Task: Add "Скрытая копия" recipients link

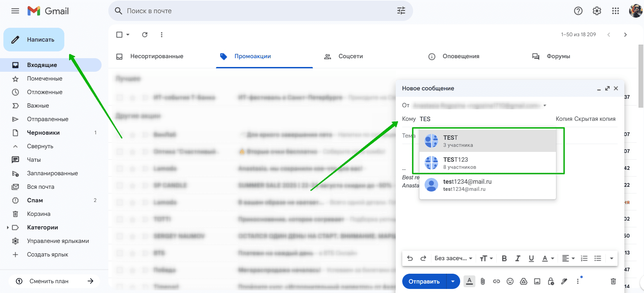Action: (x=595, y=119)
